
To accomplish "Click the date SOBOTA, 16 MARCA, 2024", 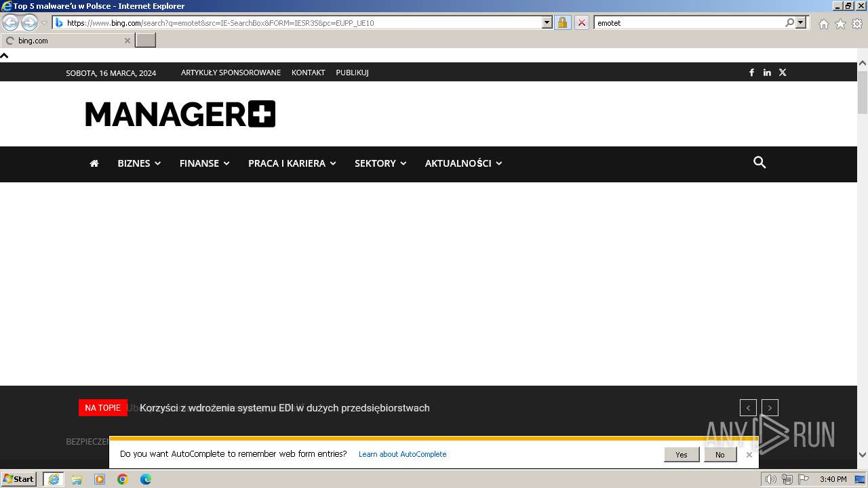I will tap(111, 73).
